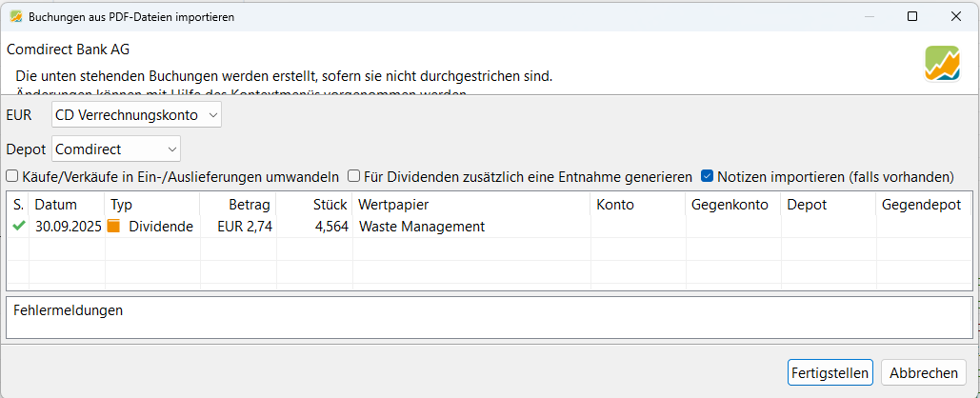
Task: Enable converting Käufe/Verkäufe to Ein-/Auslieferungen
Action: (x=12, y=176)
